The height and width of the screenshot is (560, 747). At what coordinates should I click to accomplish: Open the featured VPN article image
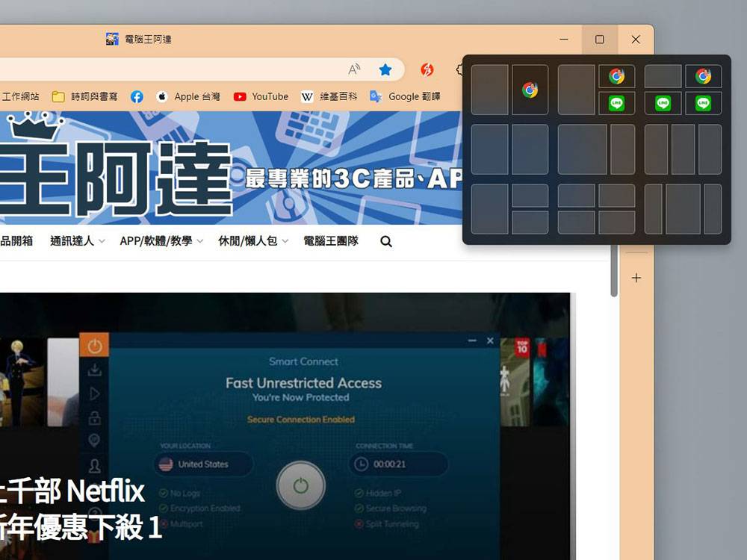pos(285,426)
